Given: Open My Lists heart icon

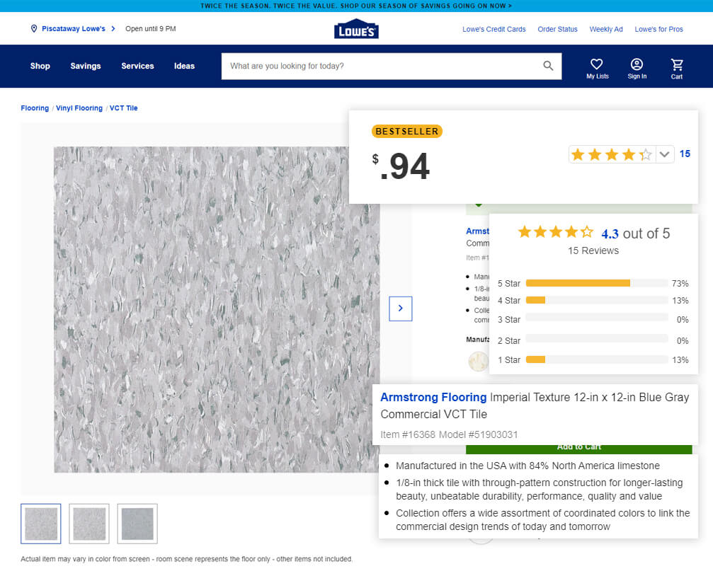Looking at the screenshot, I should pos(597,64).
